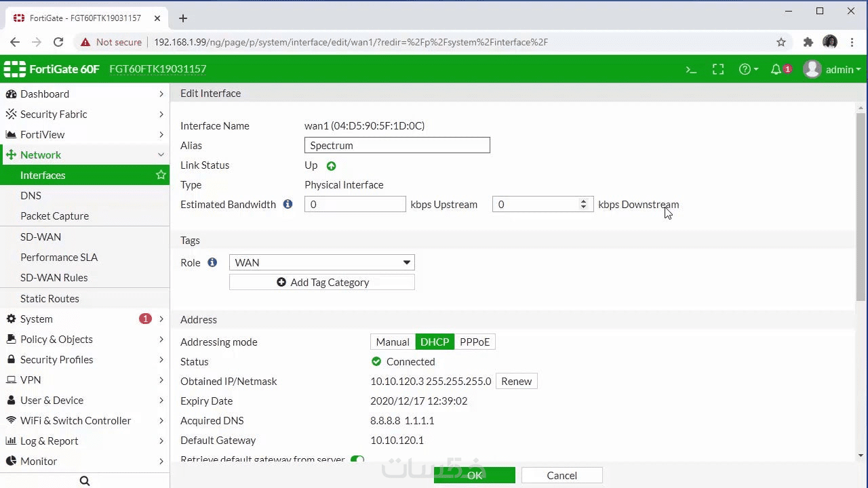Viewport: 868px width, 488px height.
Task: Open the help question mark menu
Action: click(749, 69)
